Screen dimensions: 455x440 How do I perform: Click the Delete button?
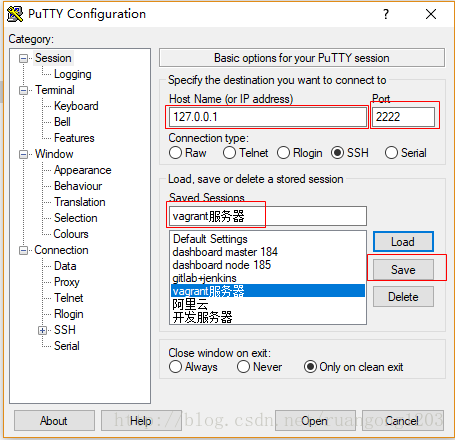[x=403, y=297]
